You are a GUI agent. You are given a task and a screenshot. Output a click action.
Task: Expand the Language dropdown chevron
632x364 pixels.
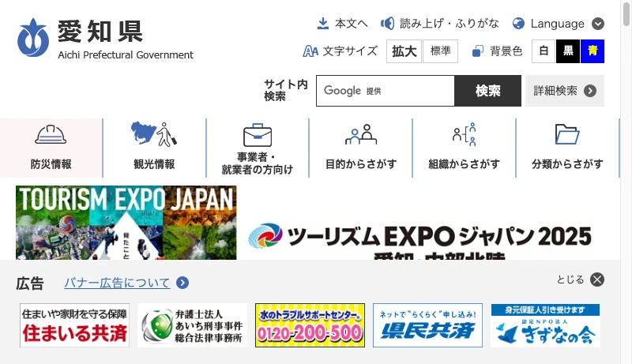[598, 24]
